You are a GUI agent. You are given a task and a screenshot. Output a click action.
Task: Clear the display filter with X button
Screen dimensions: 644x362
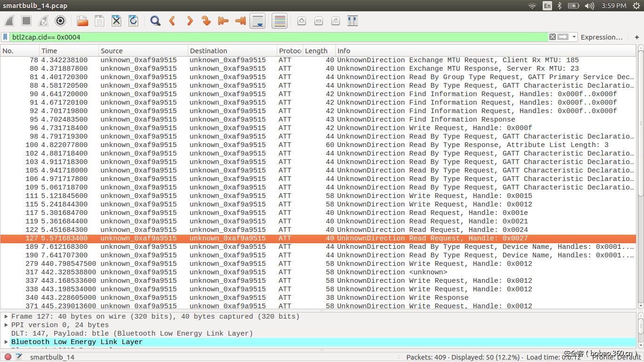[552, 37]
